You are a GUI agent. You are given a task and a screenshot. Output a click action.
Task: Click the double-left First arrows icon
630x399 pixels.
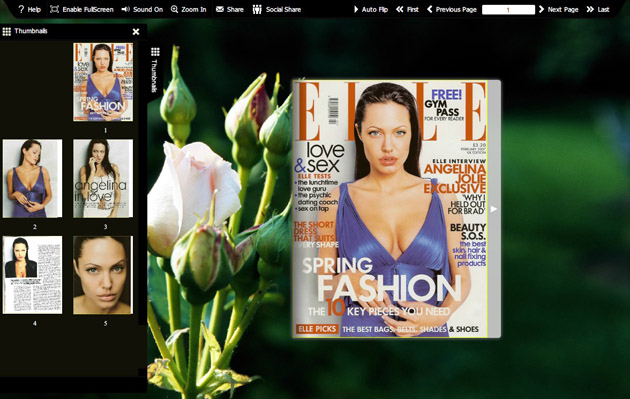pyautogui.click(x=399, y=9)
